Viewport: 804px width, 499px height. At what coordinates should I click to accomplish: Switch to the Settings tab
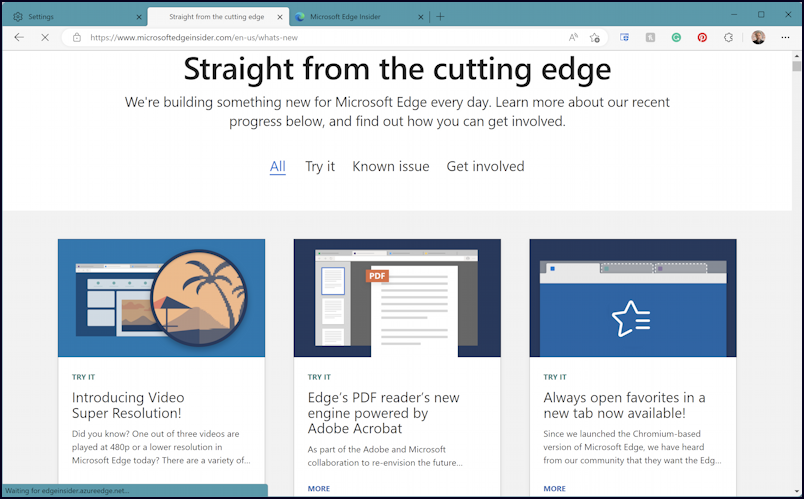[x=74, y=16]
